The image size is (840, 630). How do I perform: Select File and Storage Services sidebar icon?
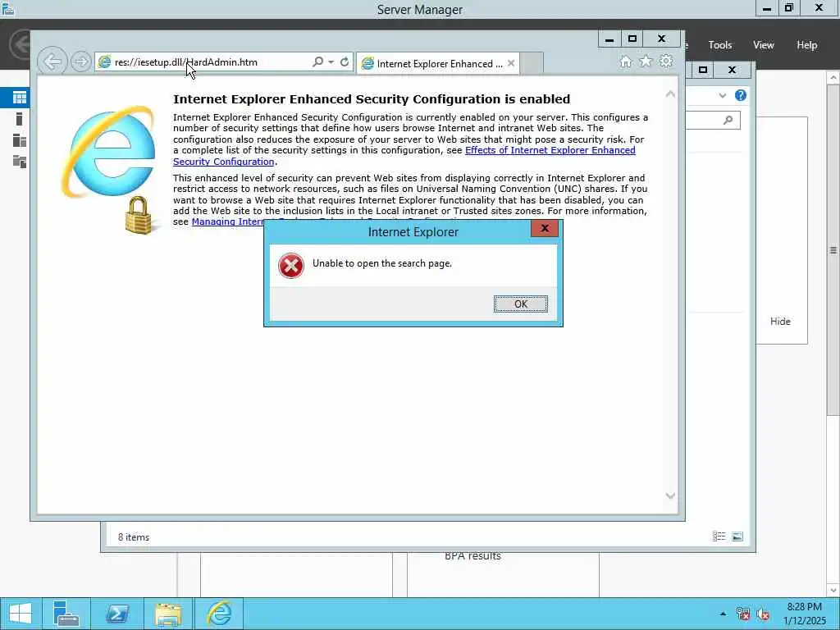[20, 162]
